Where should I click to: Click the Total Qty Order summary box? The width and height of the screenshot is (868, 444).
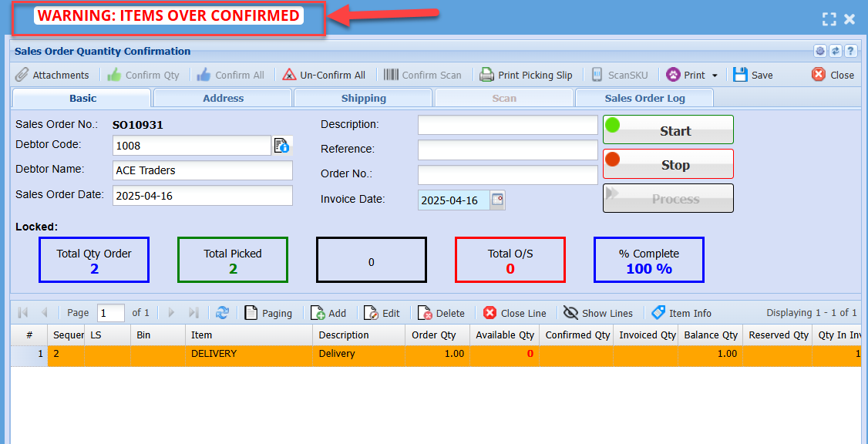94,260
